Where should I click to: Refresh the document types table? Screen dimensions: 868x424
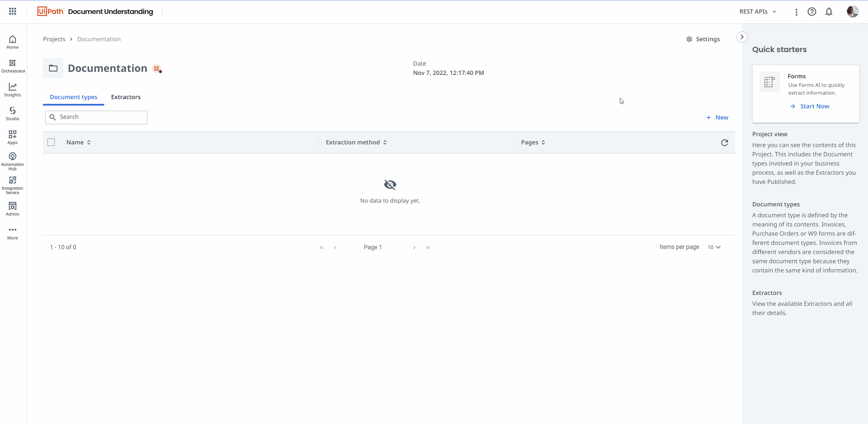click(724, 142)
